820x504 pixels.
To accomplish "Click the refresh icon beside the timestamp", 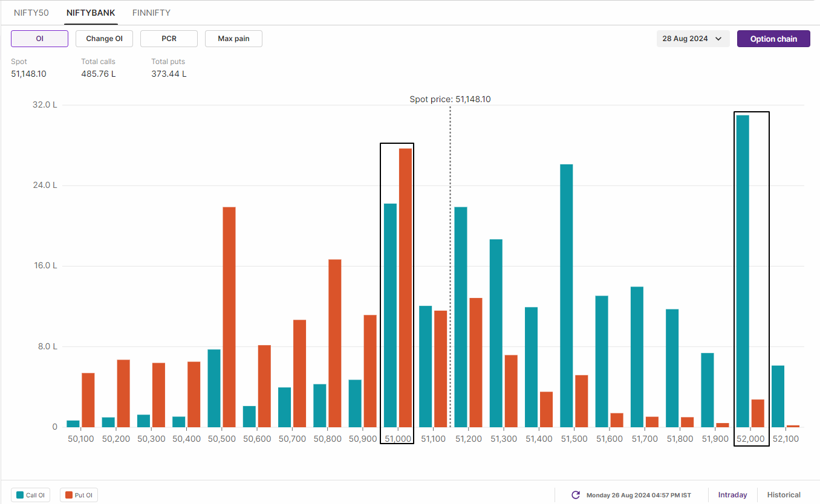I will [x=576, y=495].
